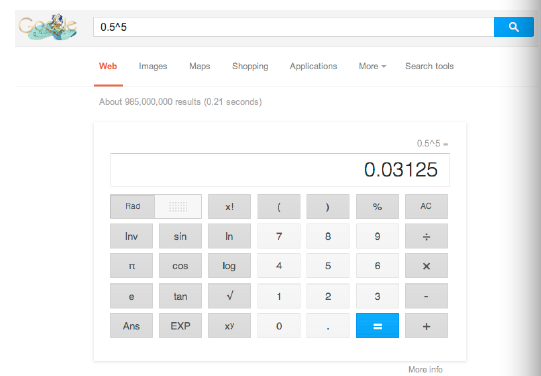Click the number 9 key
This screenshot has height=376, width=541.
click(377, 236)
